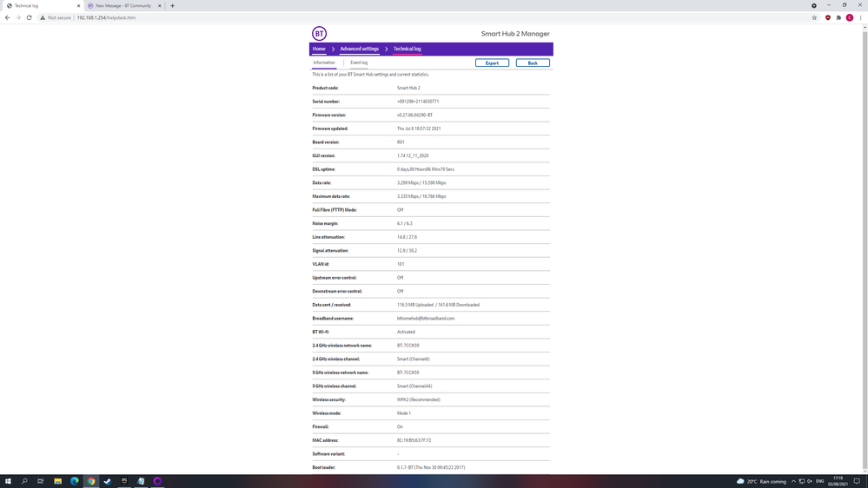This screenshot has width=868, height=488.
Task: Select the Information tab
Action: pos(324,63)
